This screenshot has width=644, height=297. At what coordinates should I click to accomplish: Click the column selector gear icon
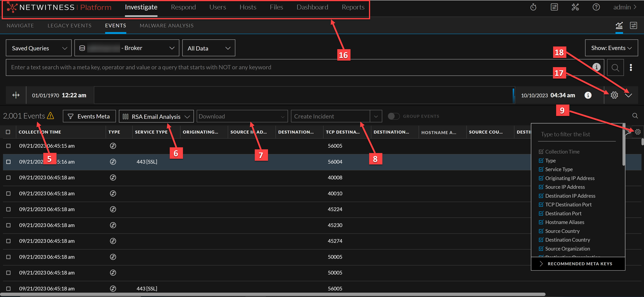637,132
